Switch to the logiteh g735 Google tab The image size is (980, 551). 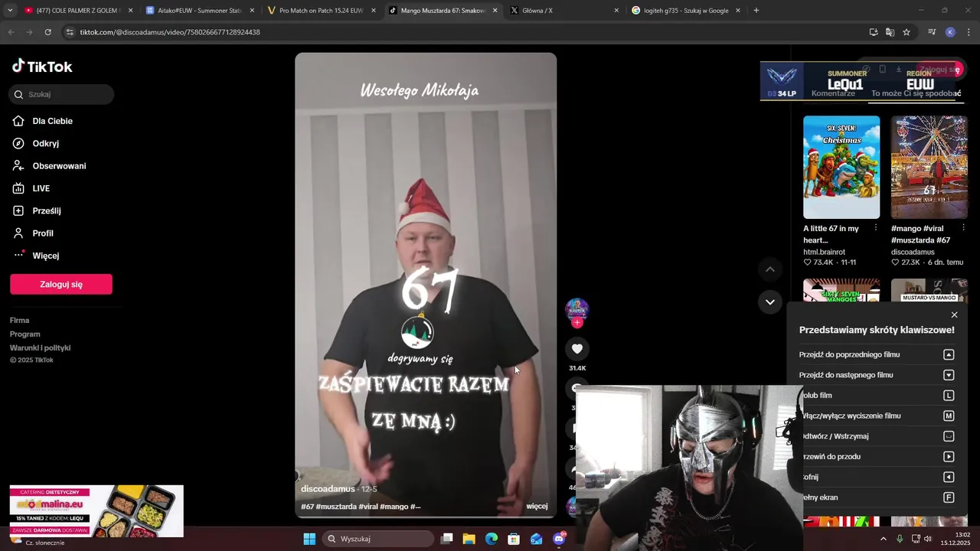[686, 11]
